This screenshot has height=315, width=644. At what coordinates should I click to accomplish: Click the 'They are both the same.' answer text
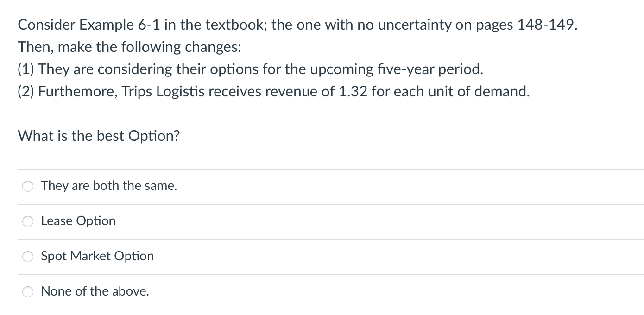point(108,186)
